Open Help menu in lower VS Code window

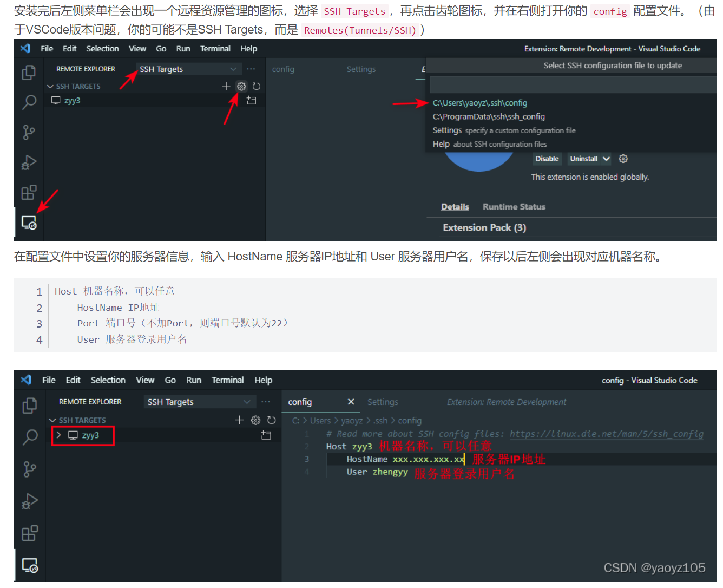(x=264, y=380)
